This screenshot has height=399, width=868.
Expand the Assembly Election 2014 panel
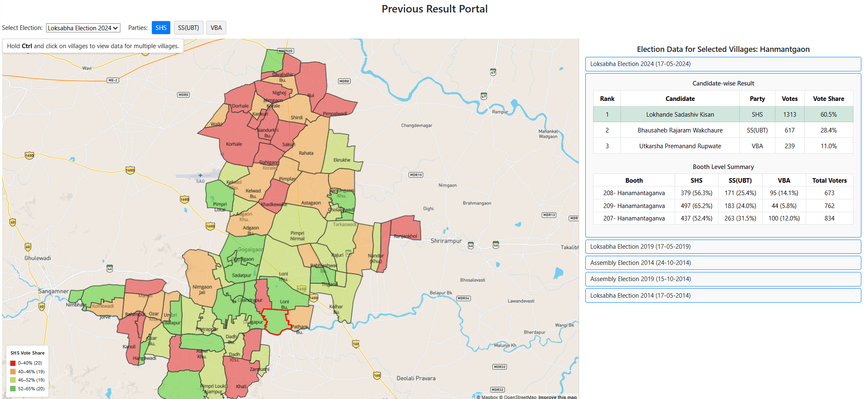[x=723, y=262]
